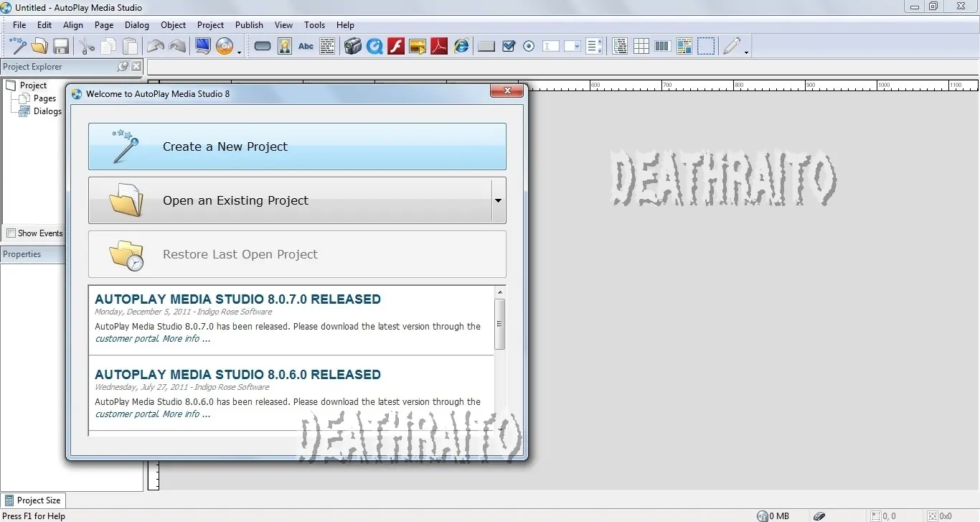Viewport: 980px width, 522px height.
Task: Click Restore Last Open Project button
Action: tap(297, 254)
